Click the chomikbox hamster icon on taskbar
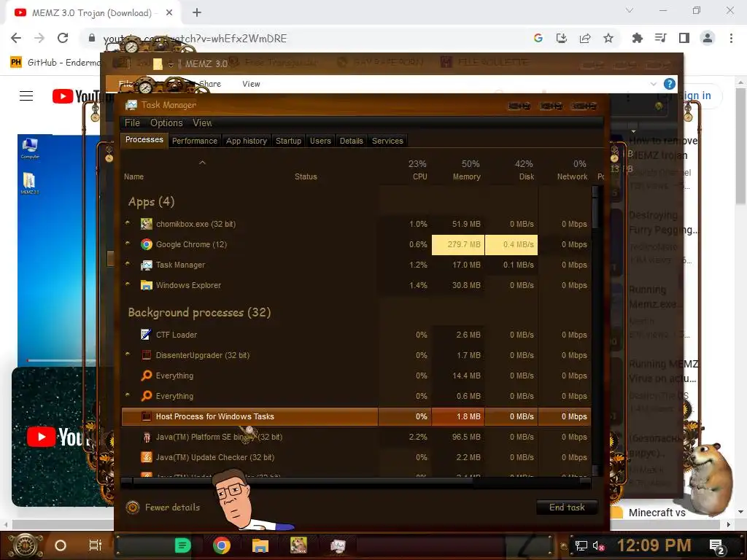This screenshot has height=560, width=747. (x=298, y=545)
